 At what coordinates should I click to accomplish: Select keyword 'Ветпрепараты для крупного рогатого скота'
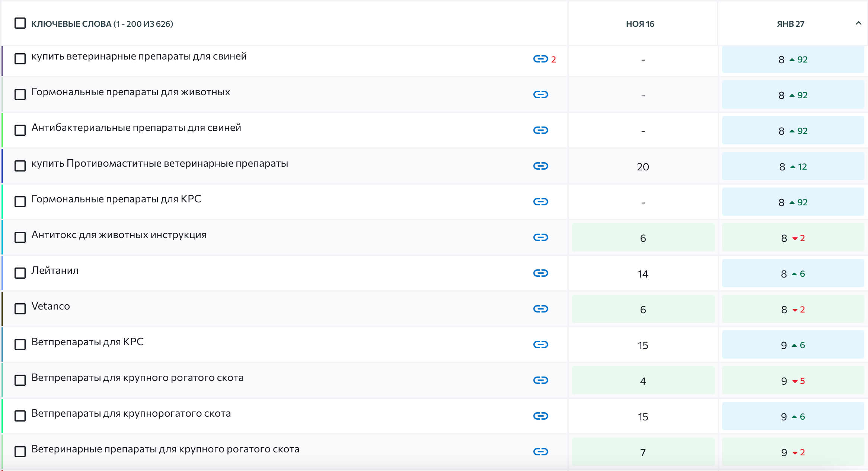tap(137, 378)
